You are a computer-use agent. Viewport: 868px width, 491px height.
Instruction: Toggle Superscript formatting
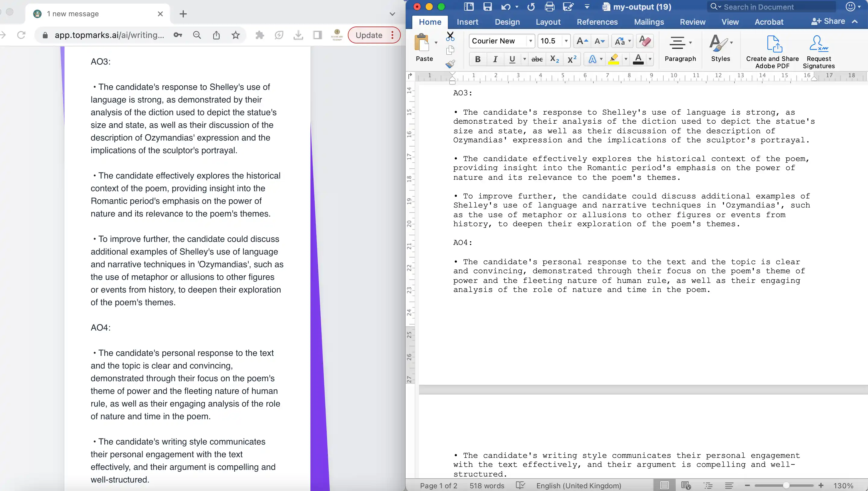coord(572,59)
